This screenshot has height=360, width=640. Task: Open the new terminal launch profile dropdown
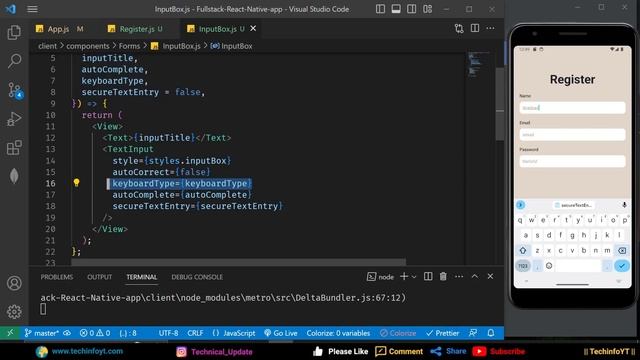tap(414, 277)
